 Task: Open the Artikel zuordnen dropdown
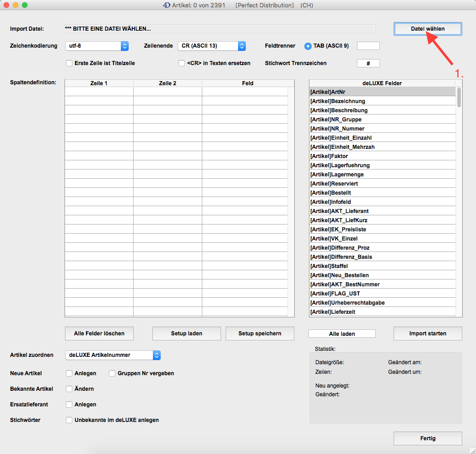tap(113, 355)
